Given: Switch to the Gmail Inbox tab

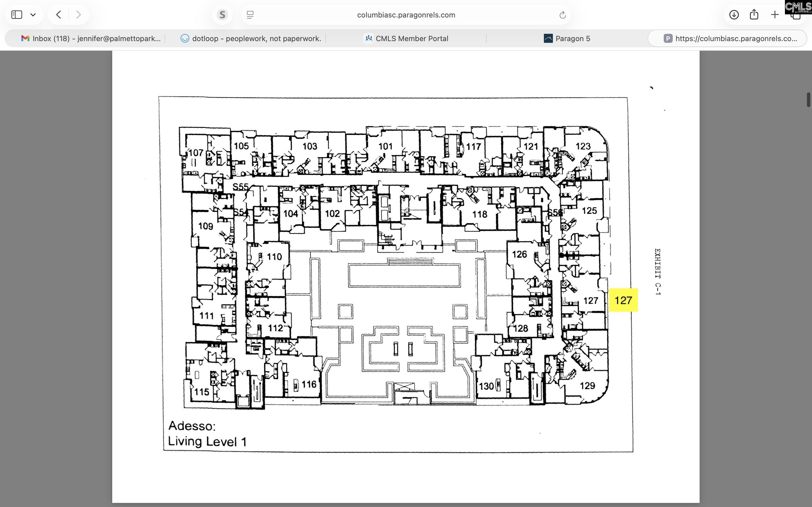Looking at the screenshot, I should pyautogui.click(x=91, y=39).
